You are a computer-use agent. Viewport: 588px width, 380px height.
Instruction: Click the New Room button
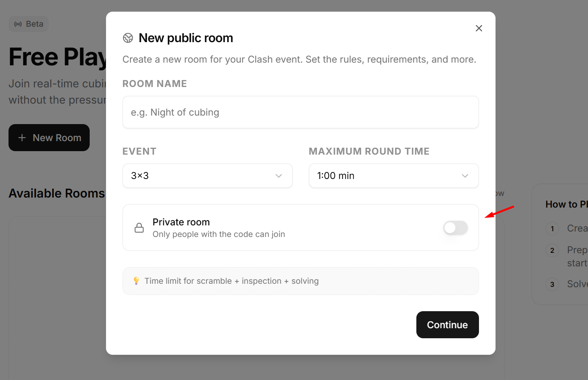pos(49,138)
